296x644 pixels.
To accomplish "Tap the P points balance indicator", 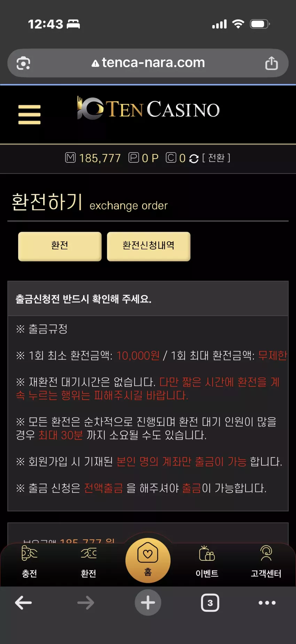I will click(143, 158).
